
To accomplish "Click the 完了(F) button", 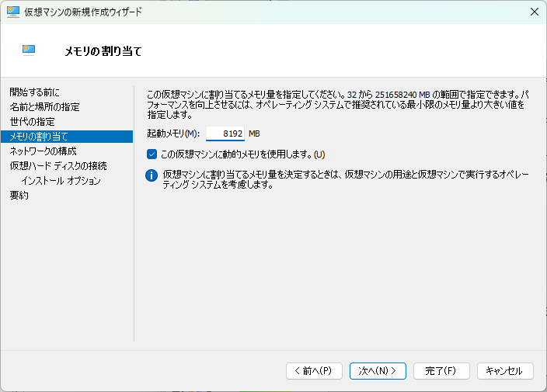I will (x=441, y=371).
